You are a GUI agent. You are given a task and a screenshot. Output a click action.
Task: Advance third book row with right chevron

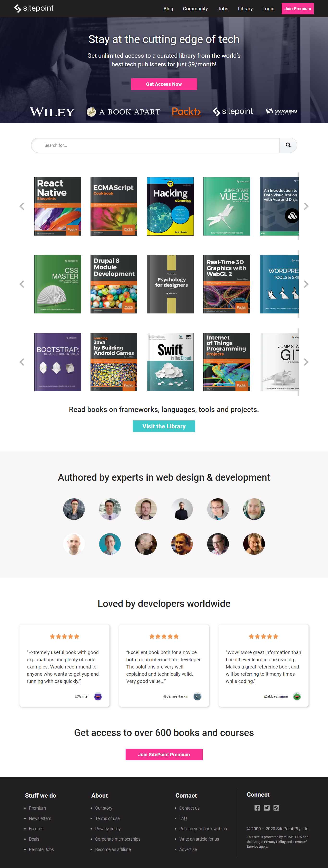306,362
